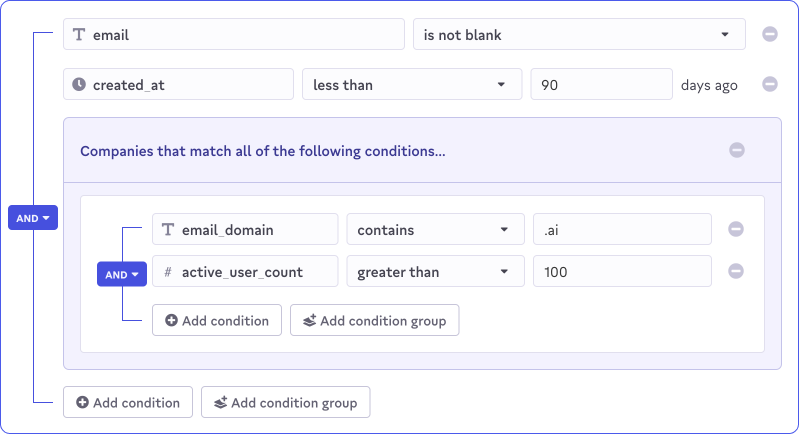Toggle the nested AND operator
This screenshot has height=434, width=799.
[x=122, y=273]
